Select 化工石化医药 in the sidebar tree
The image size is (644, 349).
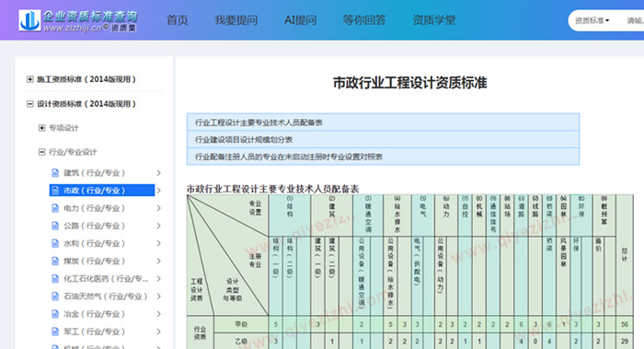click(106, 279)
